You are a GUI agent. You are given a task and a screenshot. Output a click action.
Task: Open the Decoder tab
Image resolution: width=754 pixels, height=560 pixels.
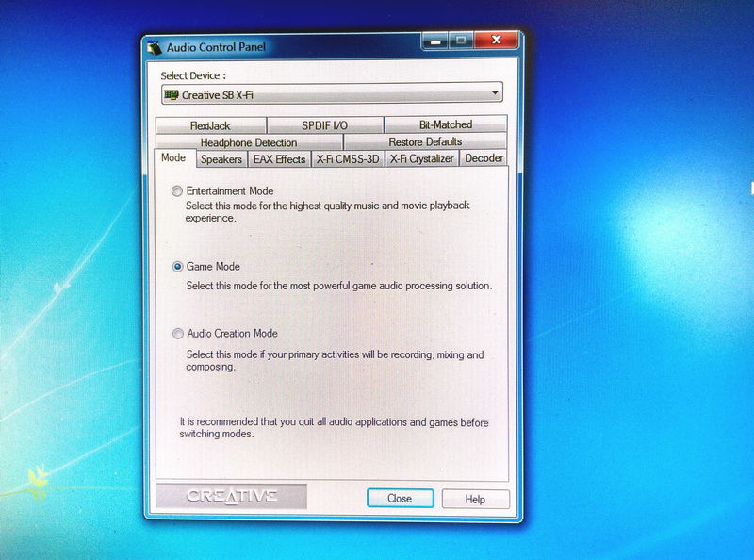(x=484, y=157)
